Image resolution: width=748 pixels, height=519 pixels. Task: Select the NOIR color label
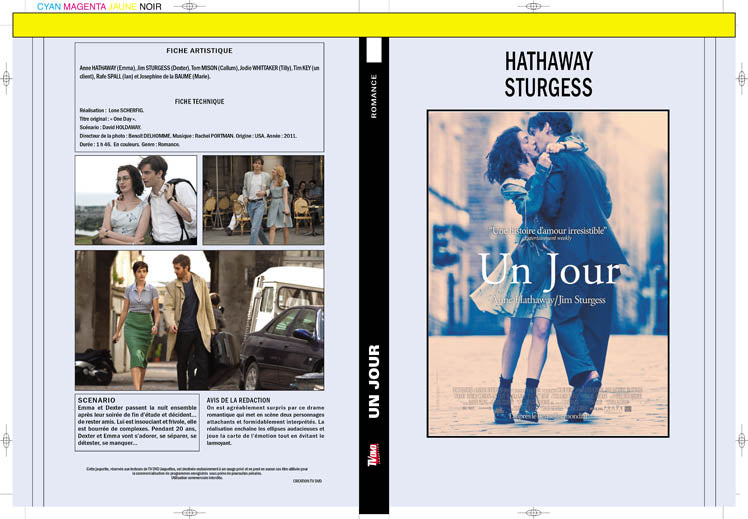[x=150, y=7]
